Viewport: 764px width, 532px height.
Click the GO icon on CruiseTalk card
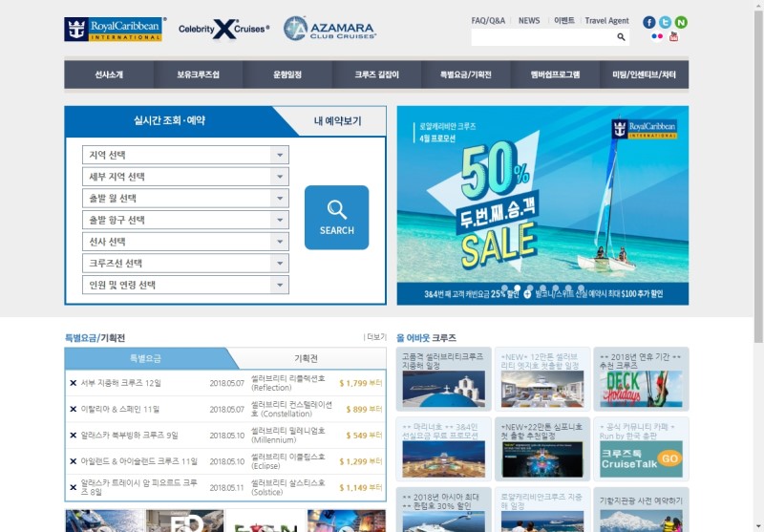point(669,458)
